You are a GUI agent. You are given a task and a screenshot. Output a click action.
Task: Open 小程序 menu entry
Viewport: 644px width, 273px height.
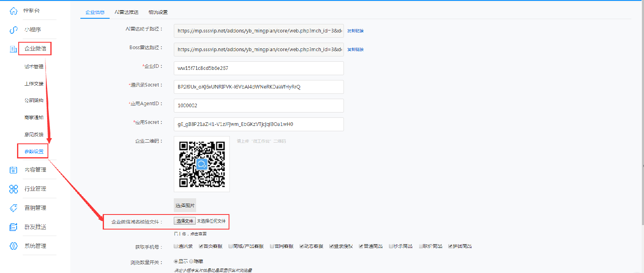pos(32,30)
